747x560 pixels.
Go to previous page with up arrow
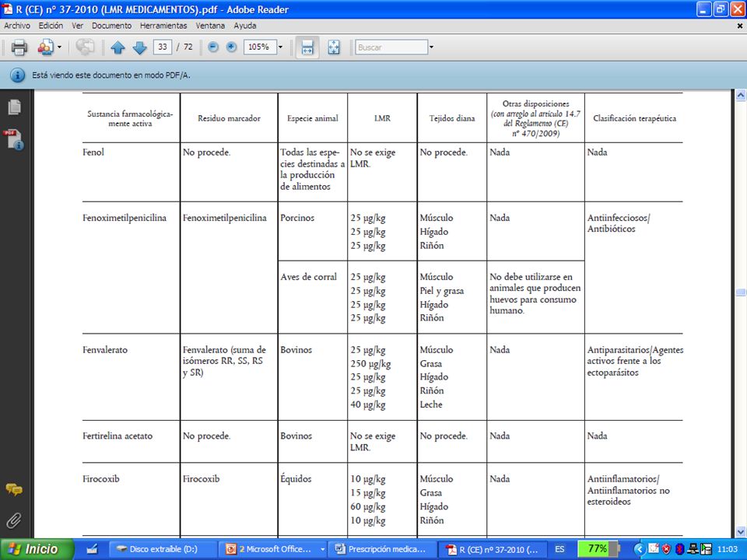(x=117, y=47)
